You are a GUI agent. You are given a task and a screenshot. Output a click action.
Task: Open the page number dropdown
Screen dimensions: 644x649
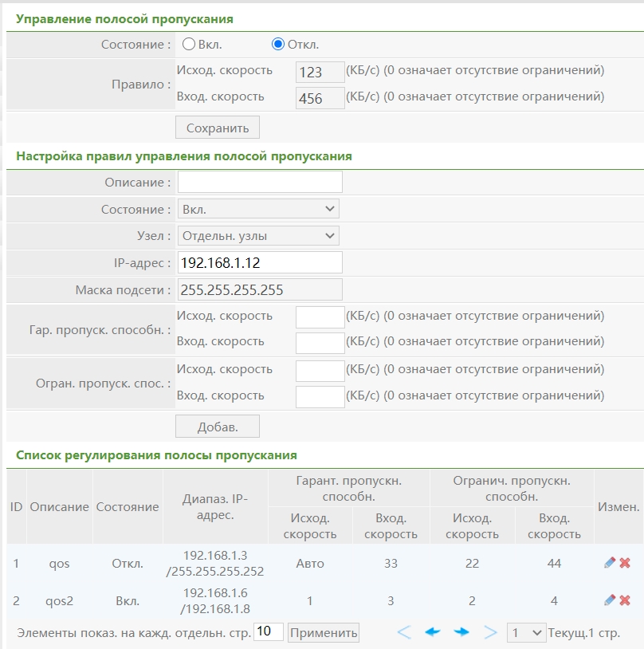coord(526,632)
